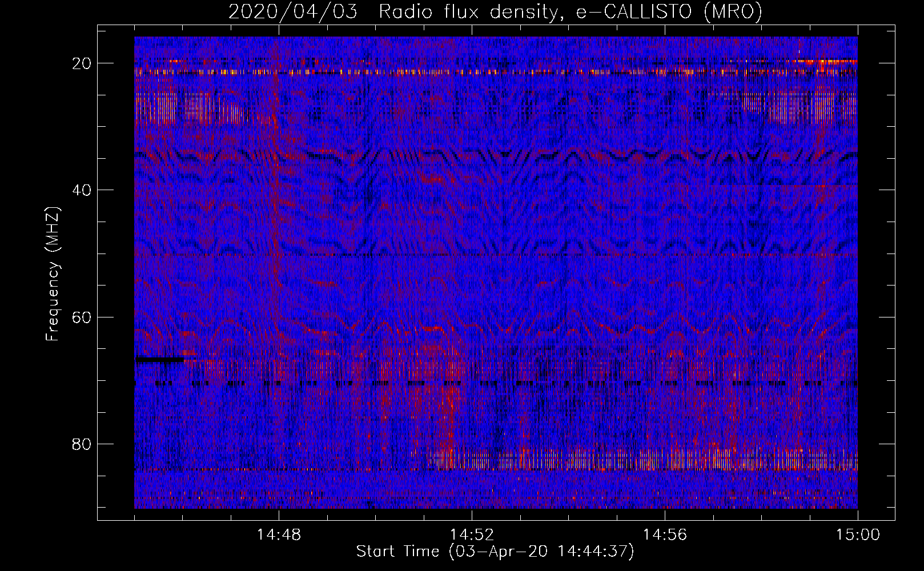Viewport: 924px width, 571px height.
Task: Click the 14:56 time tick label
Action: point(665,535)
